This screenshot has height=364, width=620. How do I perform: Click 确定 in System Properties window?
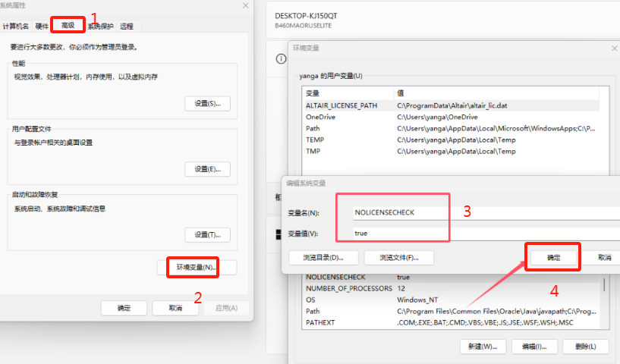124,308
